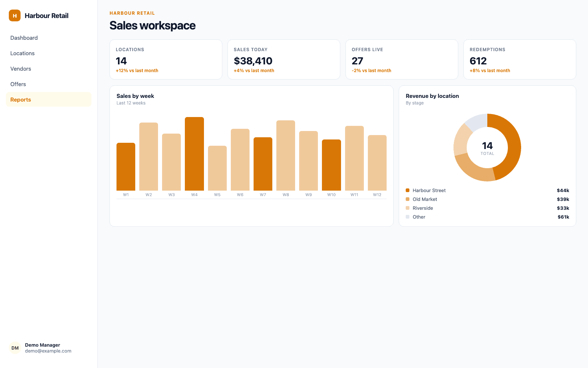Click the demo@example.com email text

[48, 351]
